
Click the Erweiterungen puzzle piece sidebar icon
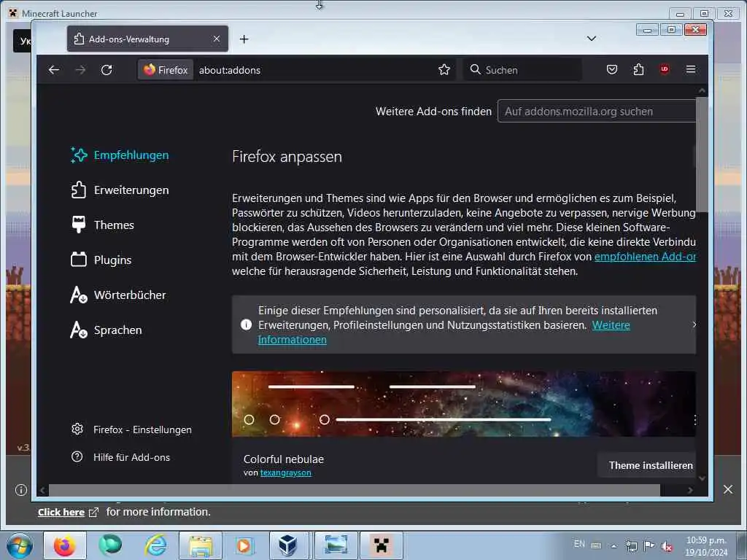coord(79,190)
